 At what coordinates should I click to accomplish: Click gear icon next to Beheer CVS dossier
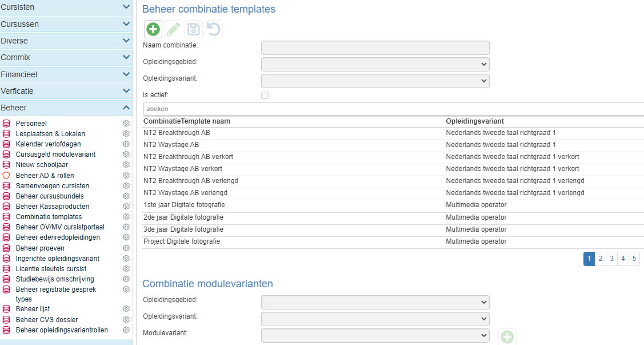[126, 319]
